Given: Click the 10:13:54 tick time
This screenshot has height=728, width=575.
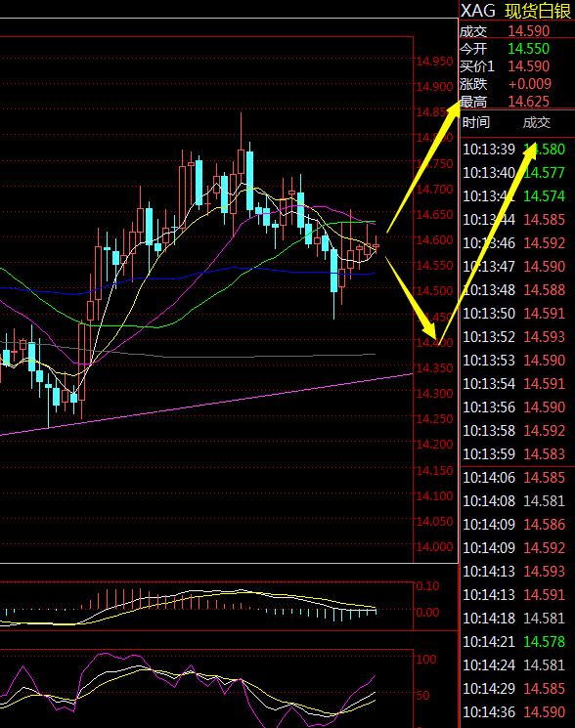Looking at the screenshot, I should click(x=489, y=383).
